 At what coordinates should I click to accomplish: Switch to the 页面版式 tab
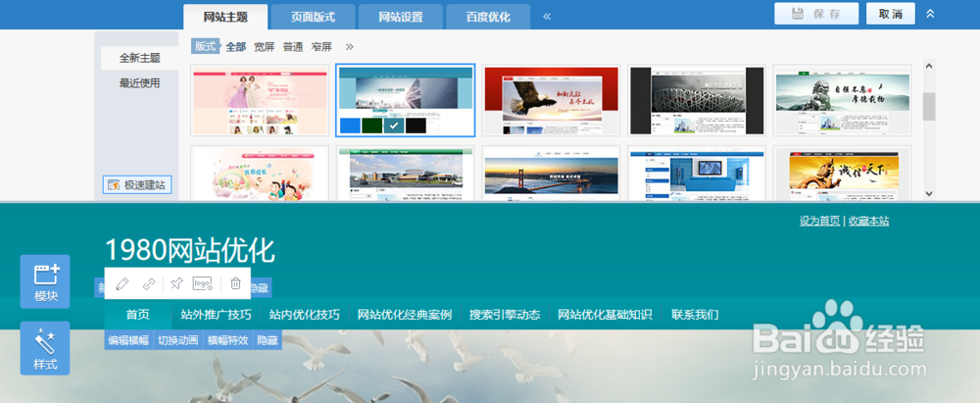314,17
